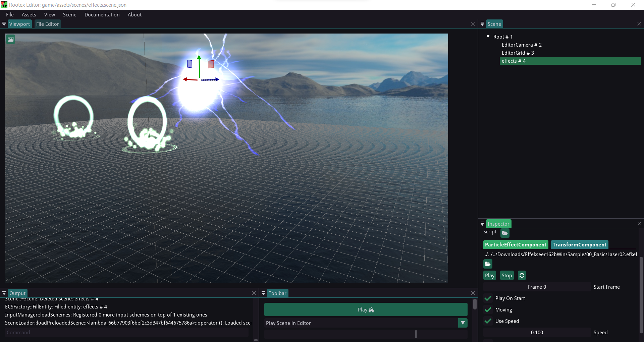Screen dimensions: 644x342
Task: Close the Inspector panel
Action: pyautogui.click(x=639, y=224)
